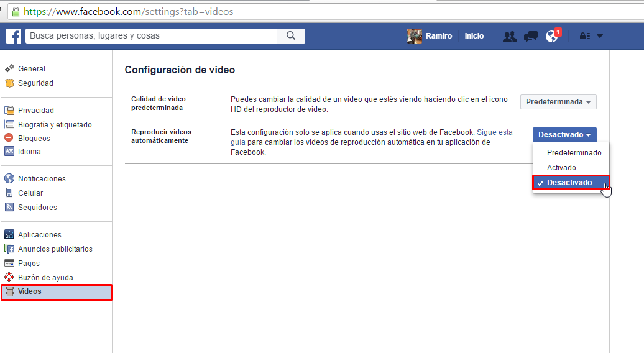Open Notificaciones settings in sidebar

[x=42, y=179]
